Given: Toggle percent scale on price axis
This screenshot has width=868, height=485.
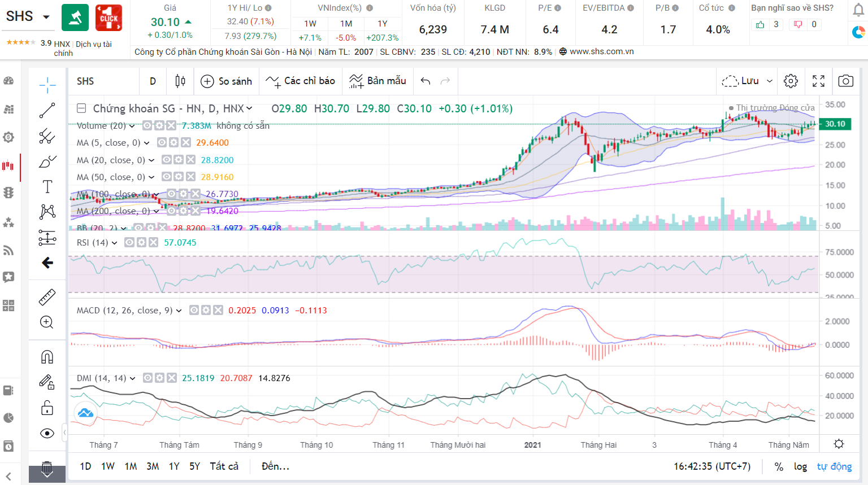Looking at the screenshot, I should [x=779, y=466].
